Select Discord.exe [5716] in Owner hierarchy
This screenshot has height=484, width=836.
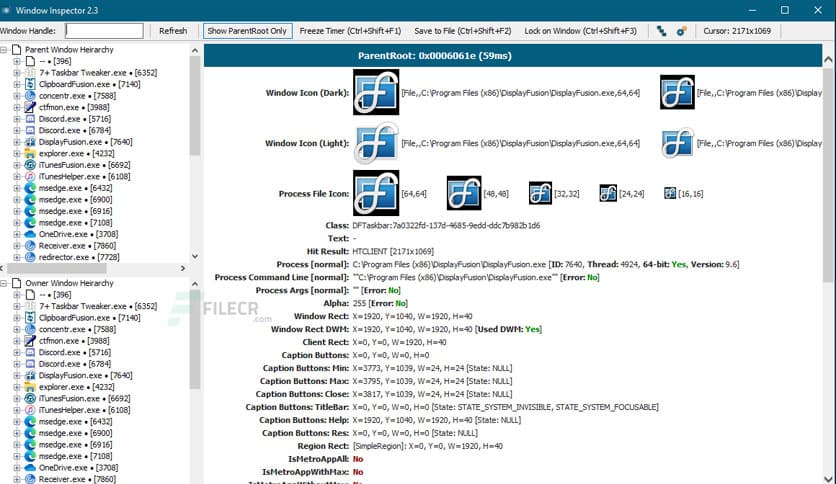pos(75,352)
